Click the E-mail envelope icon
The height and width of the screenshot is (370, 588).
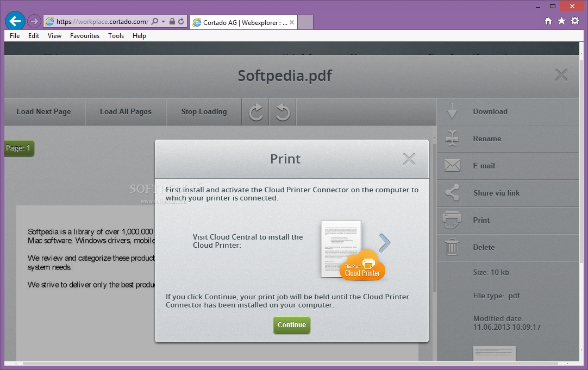point(452,165)
